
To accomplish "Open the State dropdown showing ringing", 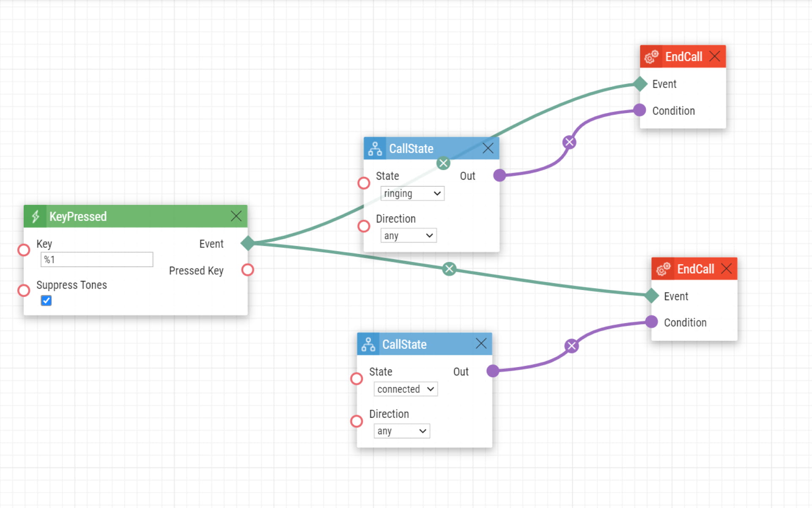I will tap(412, 193).
